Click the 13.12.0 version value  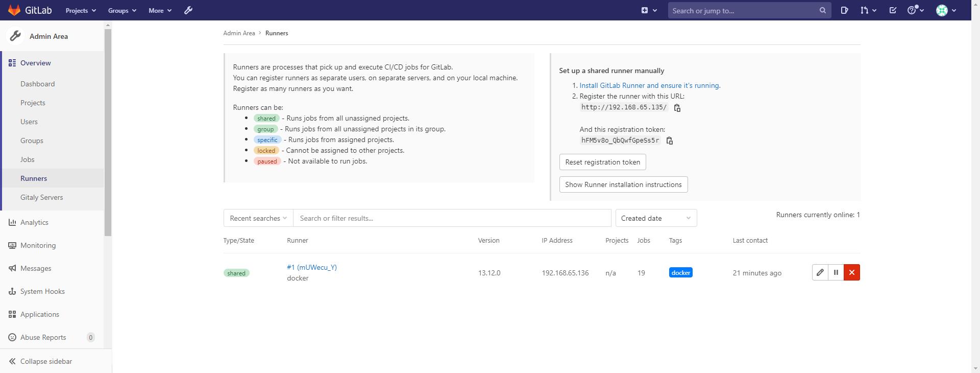(x=489, y=273)
